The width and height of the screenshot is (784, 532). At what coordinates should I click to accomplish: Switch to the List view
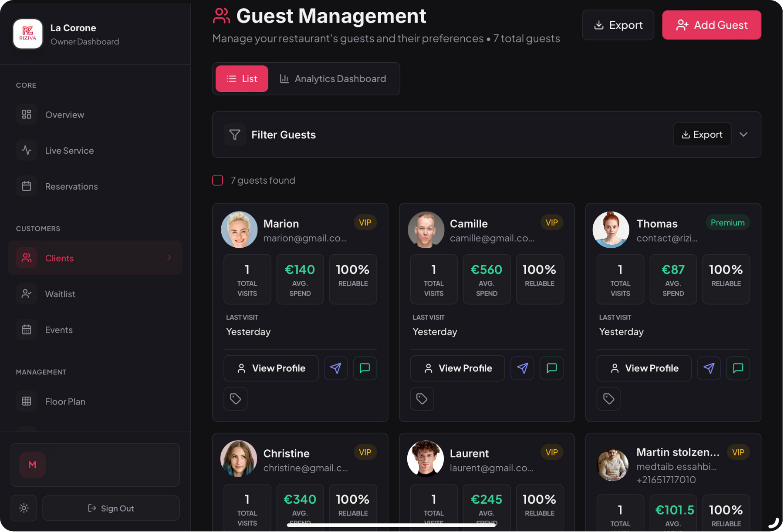coord(242,79)
